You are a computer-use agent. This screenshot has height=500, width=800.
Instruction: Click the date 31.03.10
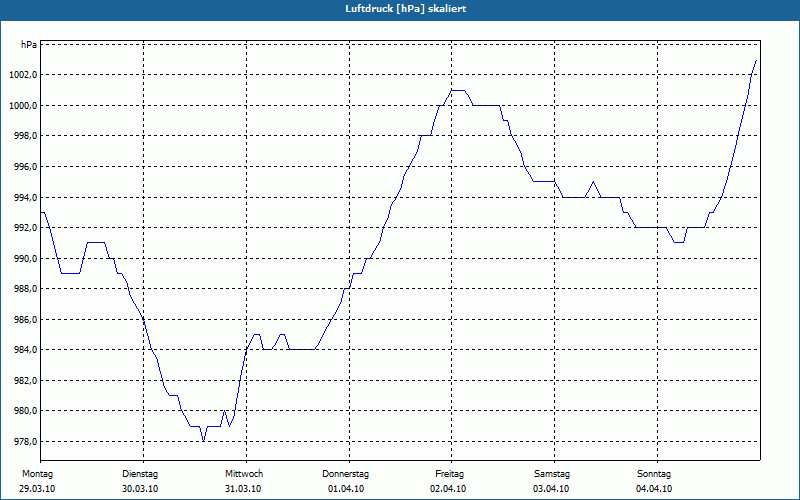coord(243,489)
